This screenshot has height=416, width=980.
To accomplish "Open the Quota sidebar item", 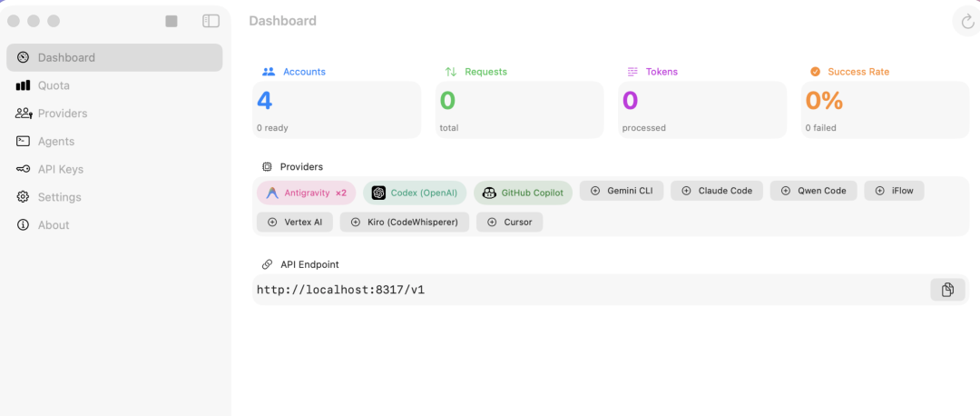I will pyautogui.click(x=114, y=85).
